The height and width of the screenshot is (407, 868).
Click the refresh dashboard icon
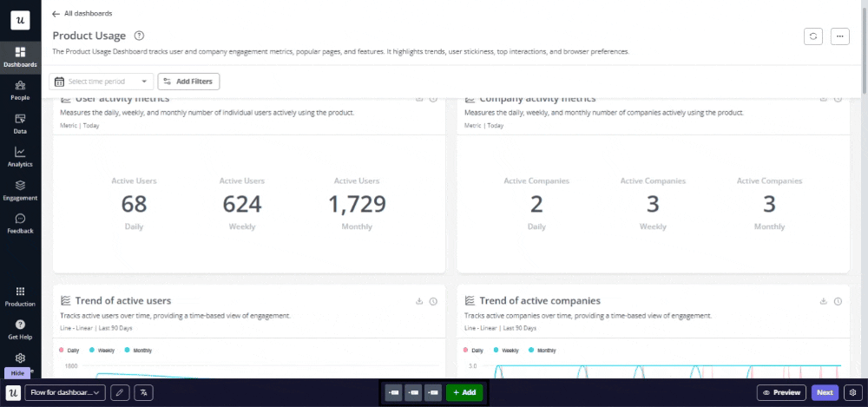[x=813, y=36]
